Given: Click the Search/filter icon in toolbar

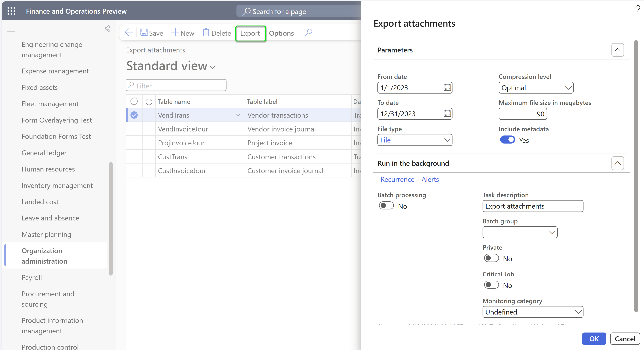Looking at the screenshot, I should 309,32.
